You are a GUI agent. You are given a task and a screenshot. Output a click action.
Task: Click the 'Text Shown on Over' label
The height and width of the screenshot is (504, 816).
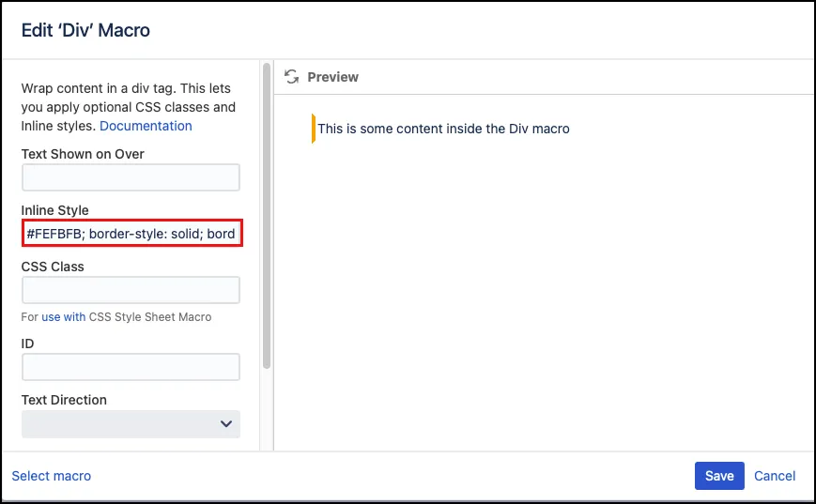(83, 154)
